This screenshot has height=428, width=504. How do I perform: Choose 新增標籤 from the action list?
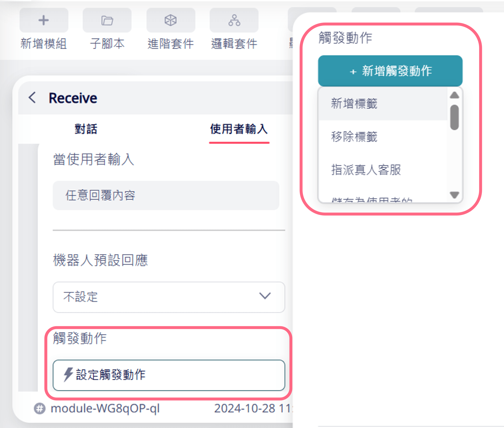(x=383, y=104)
